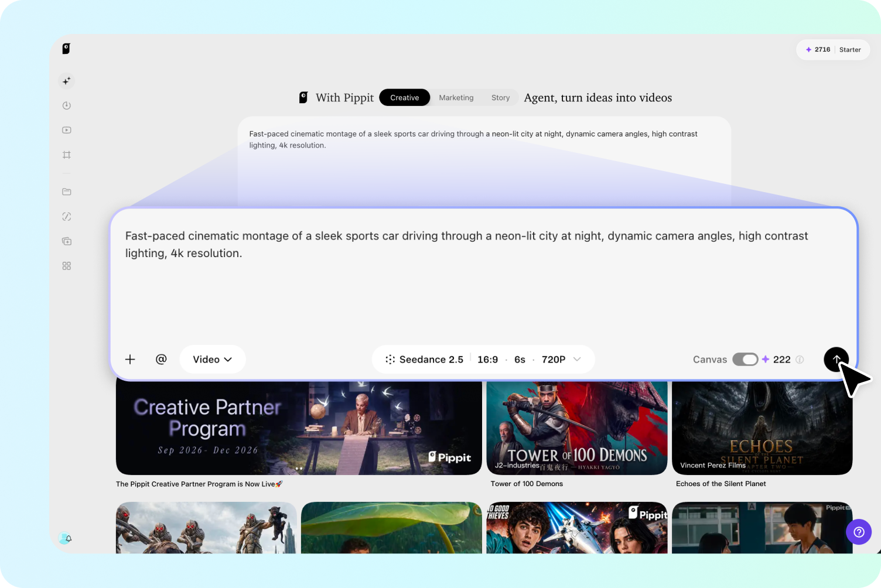Click the @ mention icon
The image size is (881, 588).
coord(161,359)
